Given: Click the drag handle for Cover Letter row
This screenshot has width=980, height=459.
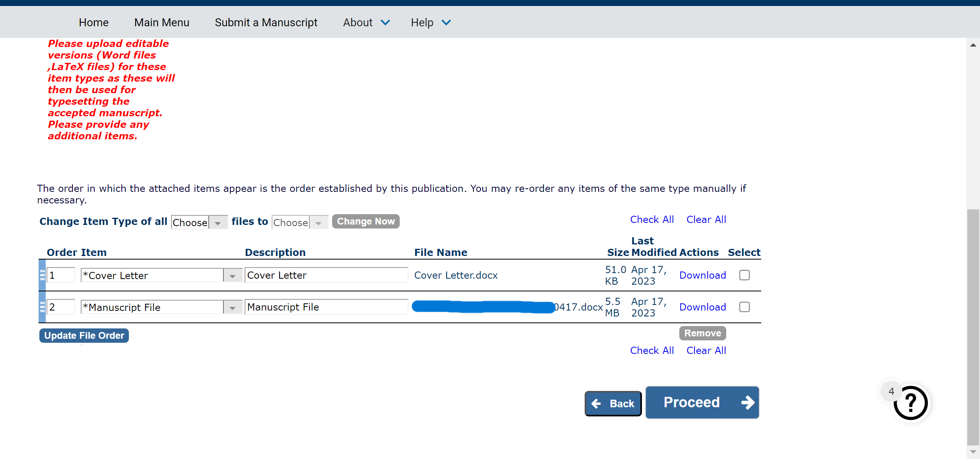Looking at the screenshot, I should tap(42, 275).
